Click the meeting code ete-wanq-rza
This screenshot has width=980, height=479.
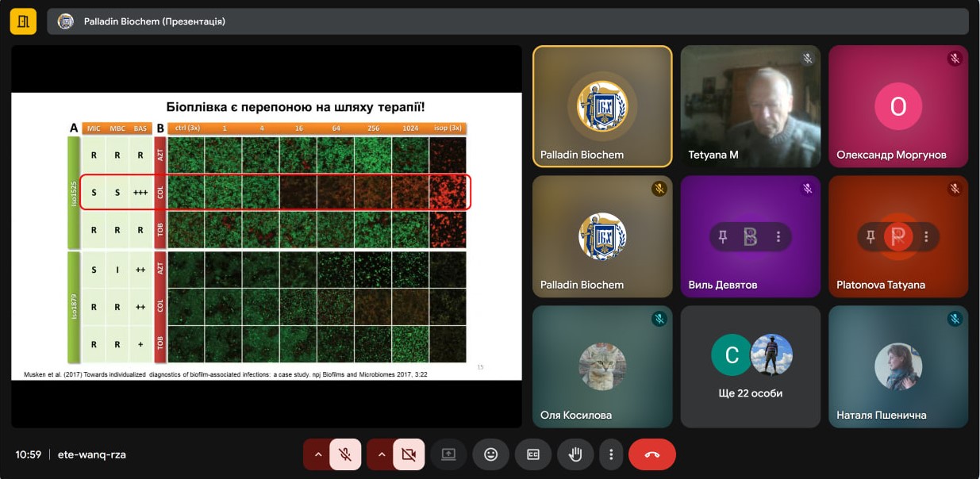click(x=92, y=454)
